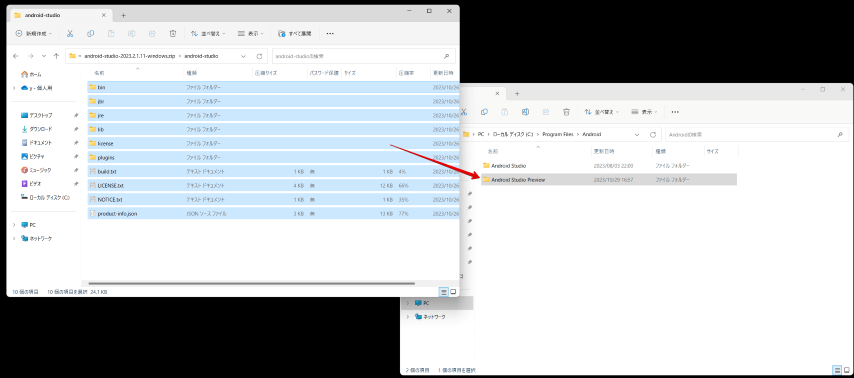The image size is (854, 378).
Task: Switch to large icons view in android-studio window
Action: coord(453,292)
